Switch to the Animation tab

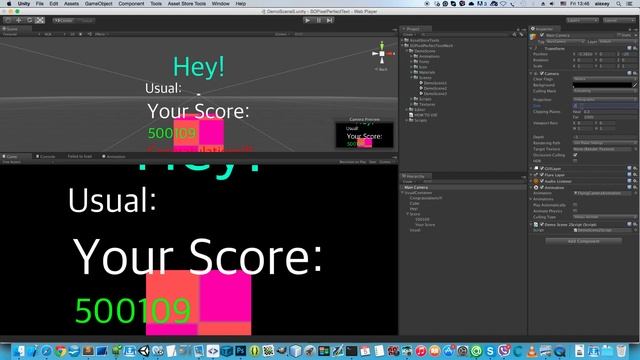click(x=114, y=156)
